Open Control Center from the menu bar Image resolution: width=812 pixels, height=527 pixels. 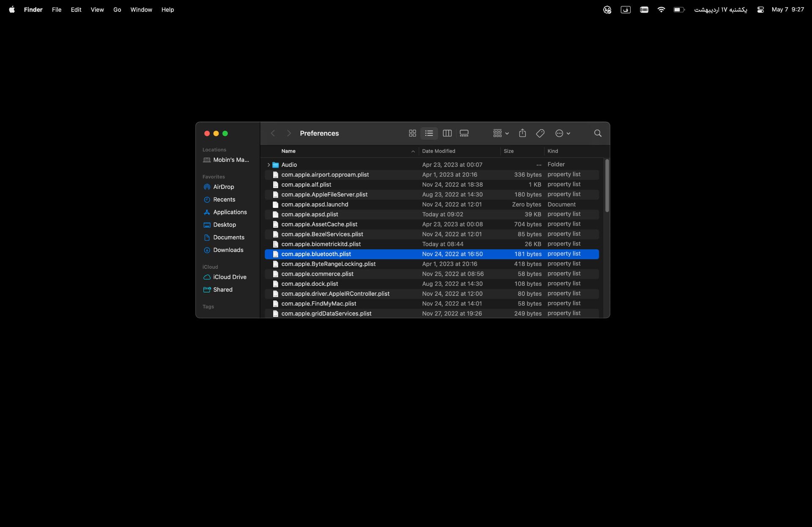(760, 9)
